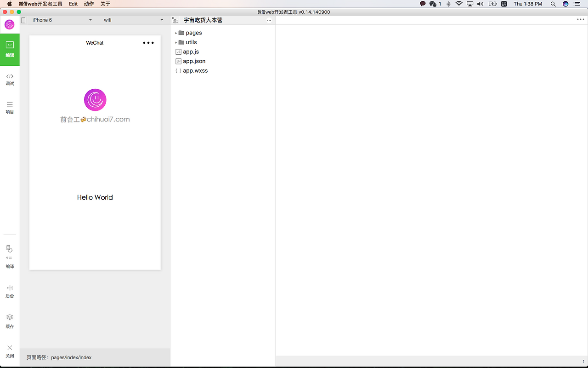This screenshot has width=588, height=368.
Task: Click the file tree icon beside 宇宙吃货大本营
Action: [175, 20]
